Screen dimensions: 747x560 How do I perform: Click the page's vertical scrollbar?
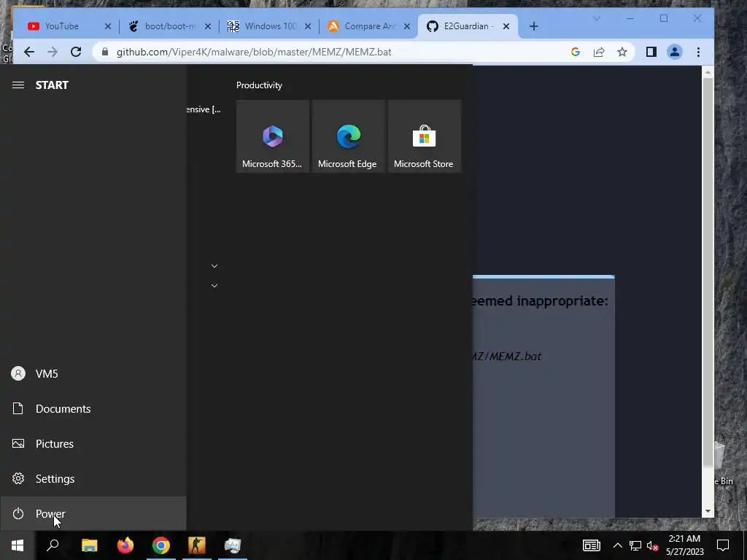click(x=708, y=271)
